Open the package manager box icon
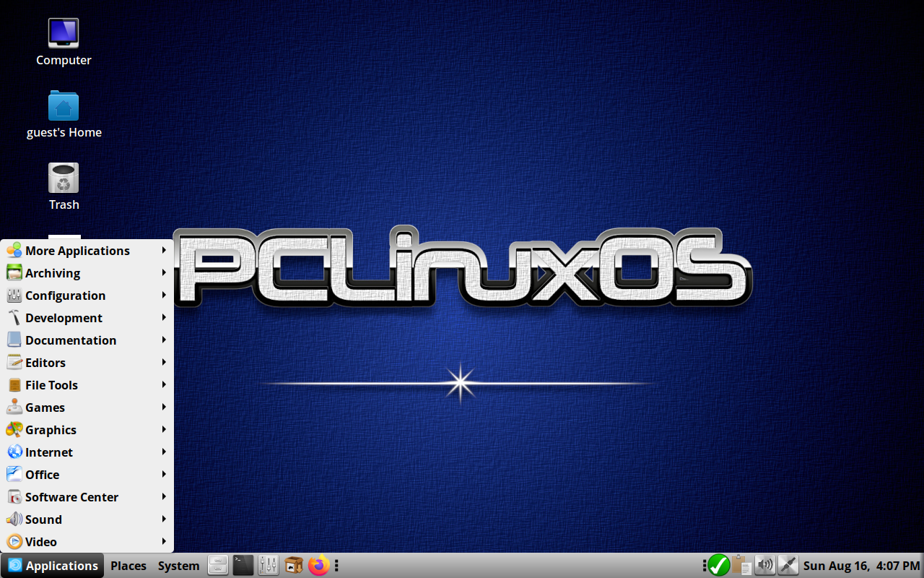Viewport: 924px width, 578px height. (x=294, y=565)
